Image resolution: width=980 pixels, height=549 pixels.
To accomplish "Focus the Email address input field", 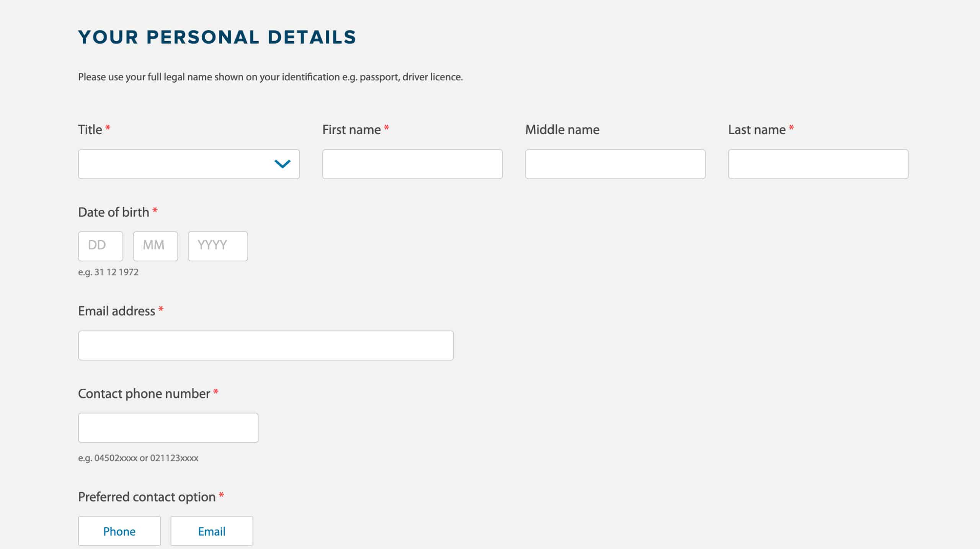I will 266,345.
